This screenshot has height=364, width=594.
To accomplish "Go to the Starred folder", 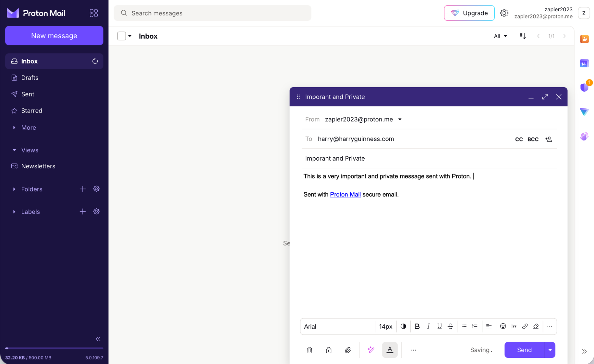I will (31, 110).
